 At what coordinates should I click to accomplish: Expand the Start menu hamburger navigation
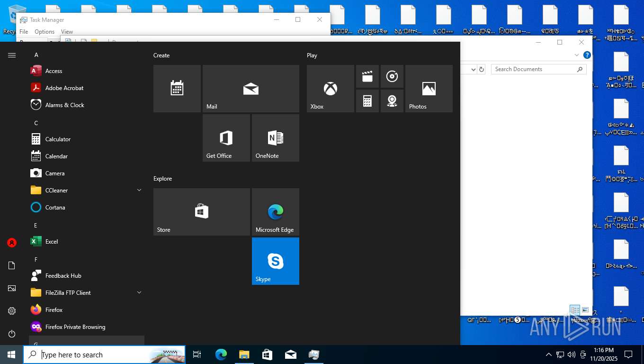click(x=12, y=55)
